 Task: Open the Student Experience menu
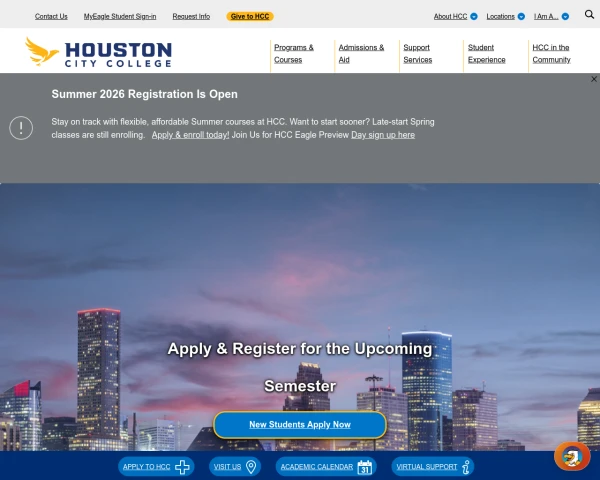[486, 54]
